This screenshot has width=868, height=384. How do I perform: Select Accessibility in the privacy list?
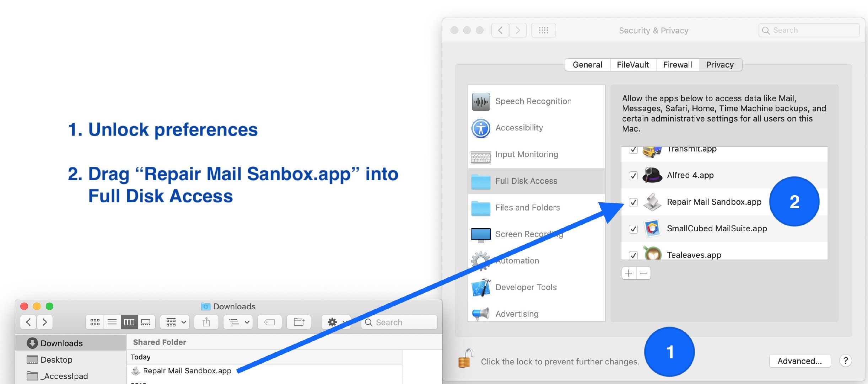[x=519, y=128]
